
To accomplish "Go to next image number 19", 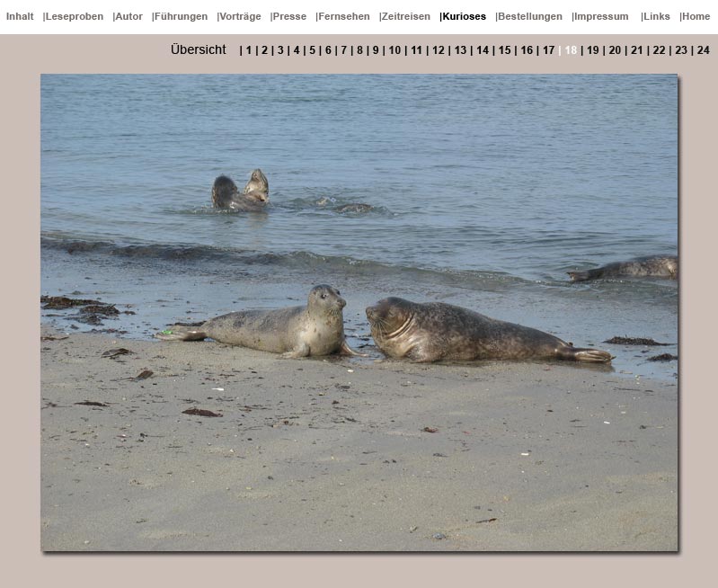I will tap(592, 50).
